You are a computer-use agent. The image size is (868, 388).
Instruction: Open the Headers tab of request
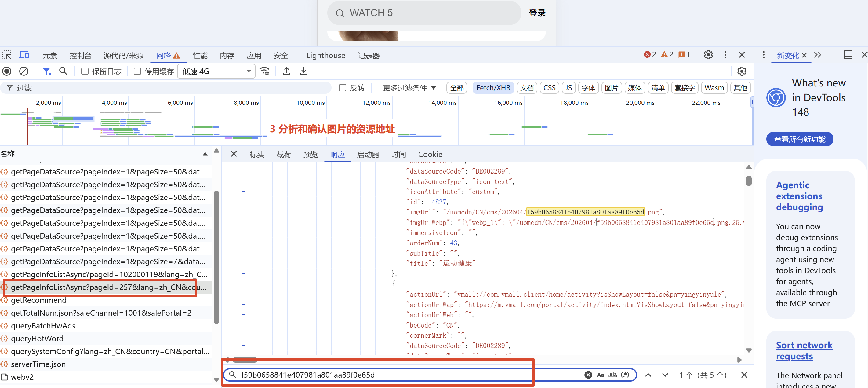pos(257,154)
